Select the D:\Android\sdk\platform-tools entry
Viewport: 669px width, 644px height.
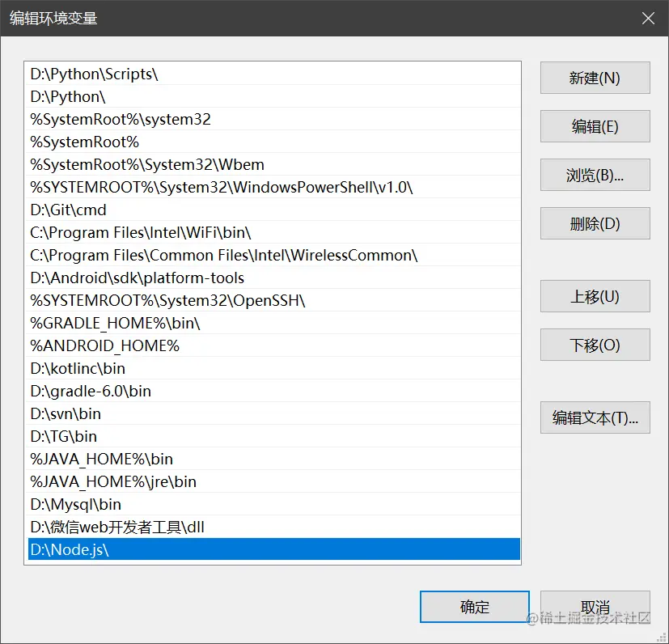click(273, 278)
